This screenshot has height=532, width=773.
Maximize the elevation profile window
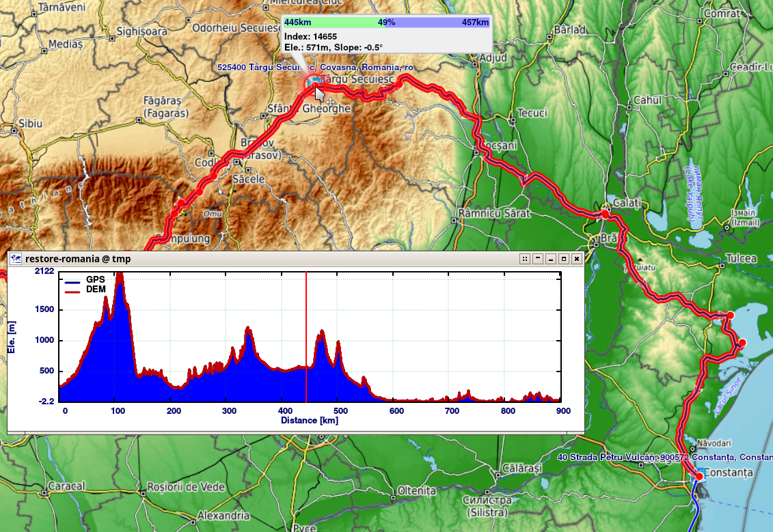pyautogui.click(x=563, y=259)
